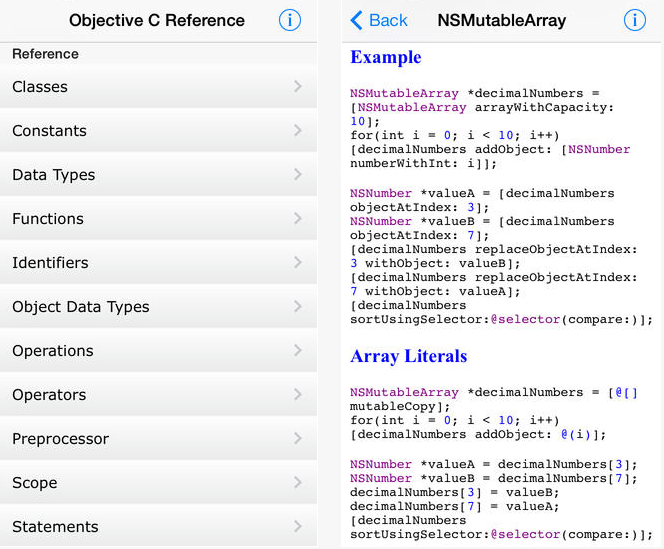664x549 pixels.
Task: Click the Reference section header
Action: 45,54
